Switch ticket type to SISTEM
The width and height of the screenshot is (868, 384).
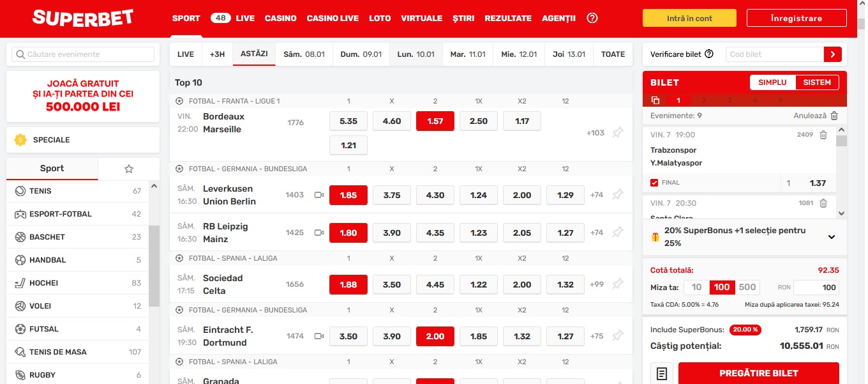point(817,82)
